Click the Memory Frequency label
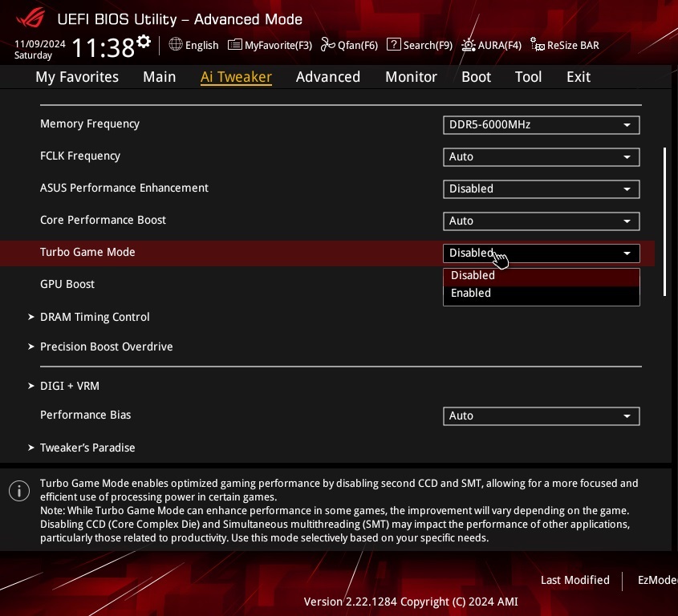The height and width of the screenshot is (616, 678). click(90, 124)
